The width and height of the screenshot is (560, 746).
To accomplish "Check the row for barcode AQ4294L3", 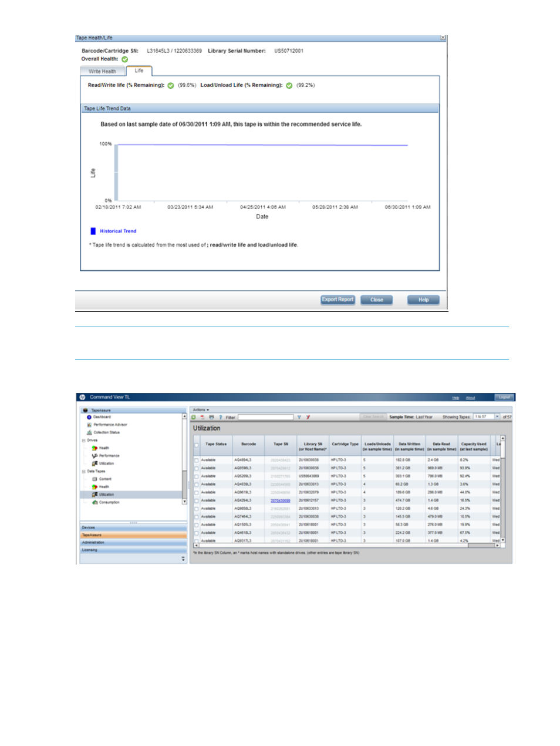I will 196,501.
